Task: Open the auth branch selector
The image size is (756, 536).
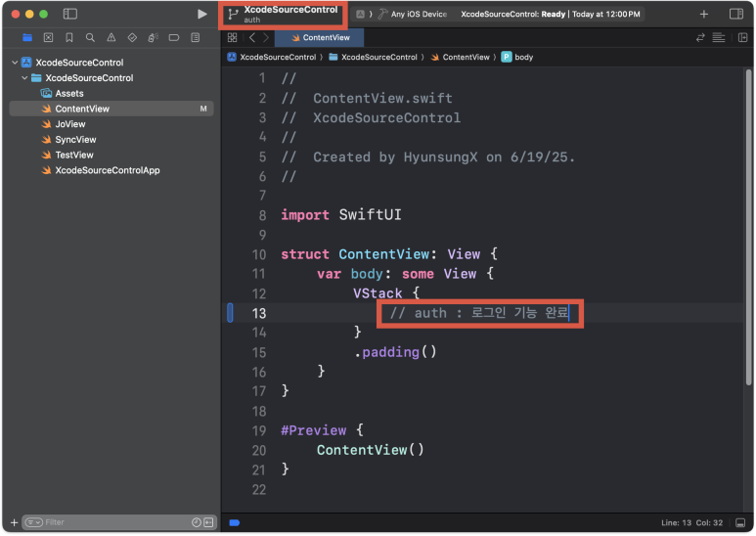Action: [x=283, y=15]
